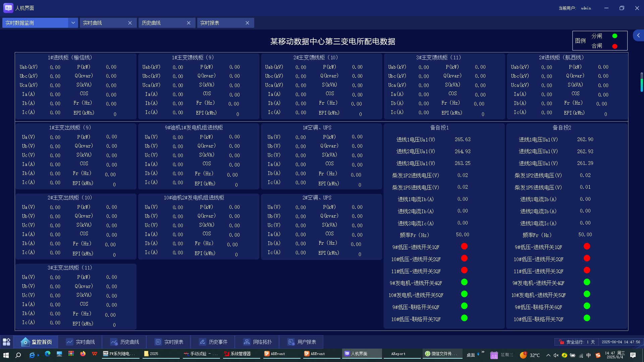The width and height of the screenshot is (644, 362).
Task: Open 用户报表 in bottom navigation
Action: pos(302,342)
